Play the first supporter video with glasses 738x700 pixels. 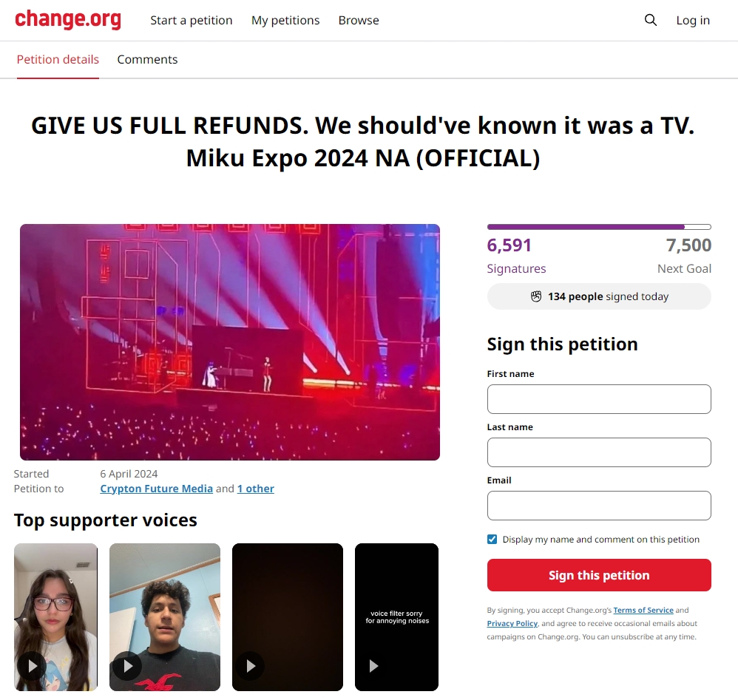[x=32, y=666]
